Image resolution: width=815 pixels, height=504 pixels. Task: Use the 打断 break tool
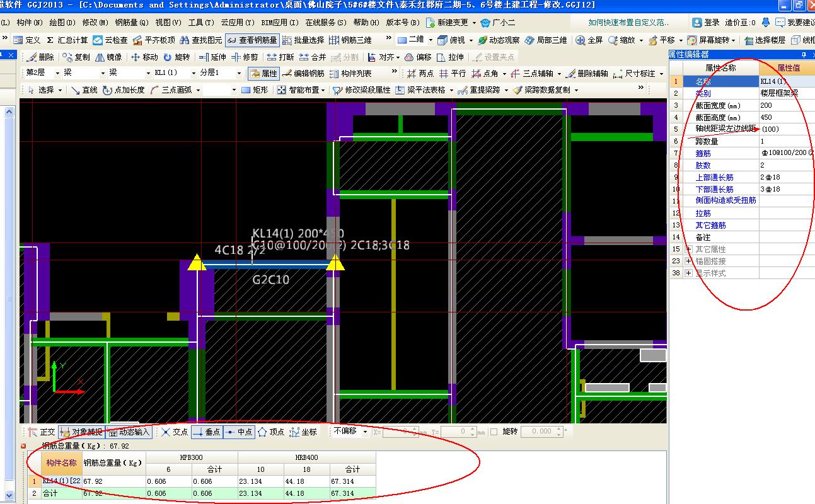[x=280, y=57]
